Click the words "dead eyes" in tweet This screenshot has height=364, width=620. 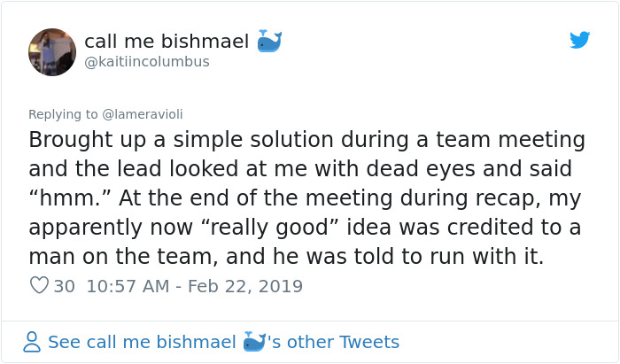point(421,169)
